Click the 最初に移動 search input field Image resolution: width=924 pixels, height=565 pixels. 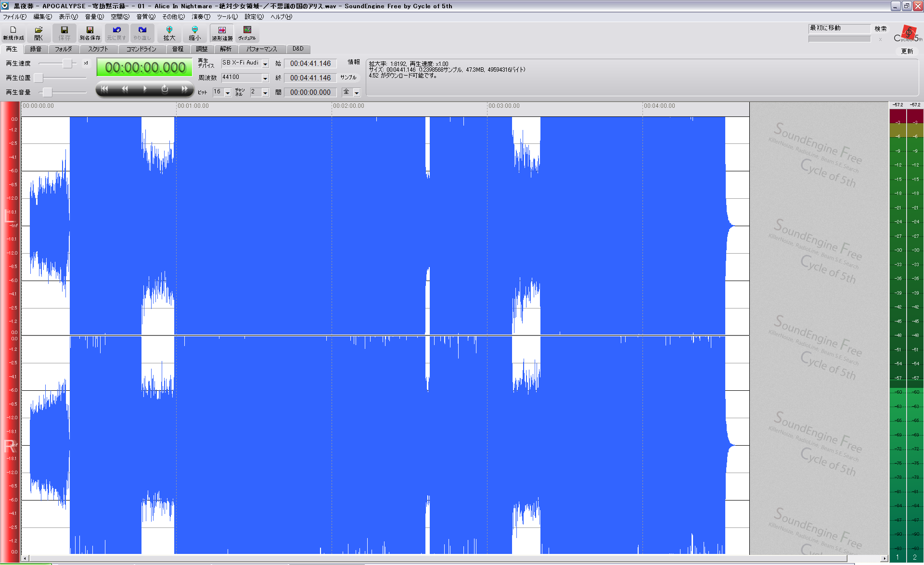tap(839, 28)
